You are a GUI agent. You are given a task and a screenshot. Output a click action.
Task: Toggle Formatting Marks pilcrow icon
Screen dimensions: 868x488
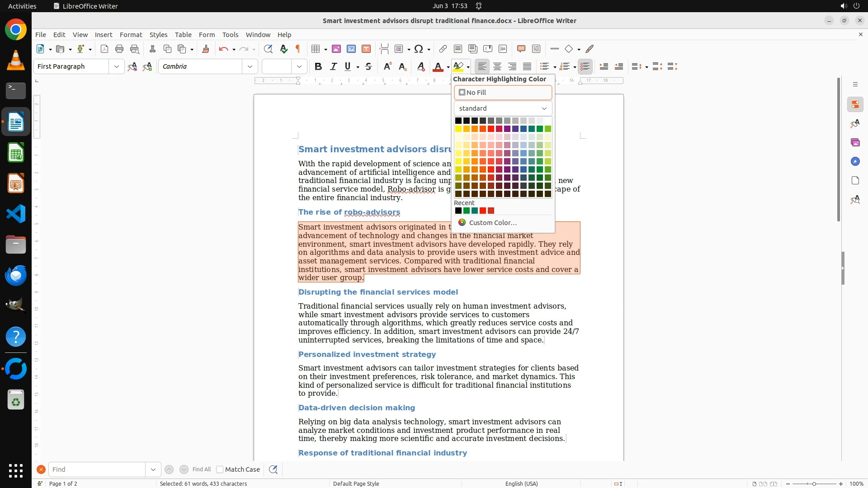(298, 49)
